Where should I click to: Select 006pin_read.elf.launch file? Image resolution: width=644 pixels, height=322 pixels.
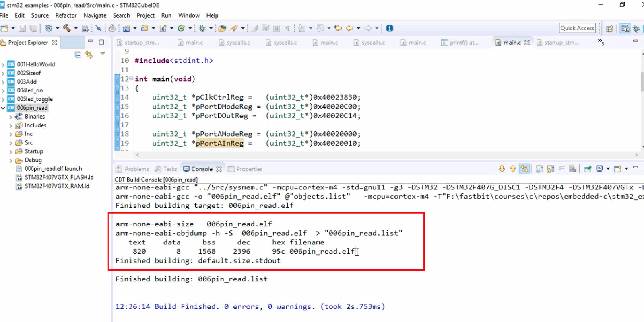(53, 169)
